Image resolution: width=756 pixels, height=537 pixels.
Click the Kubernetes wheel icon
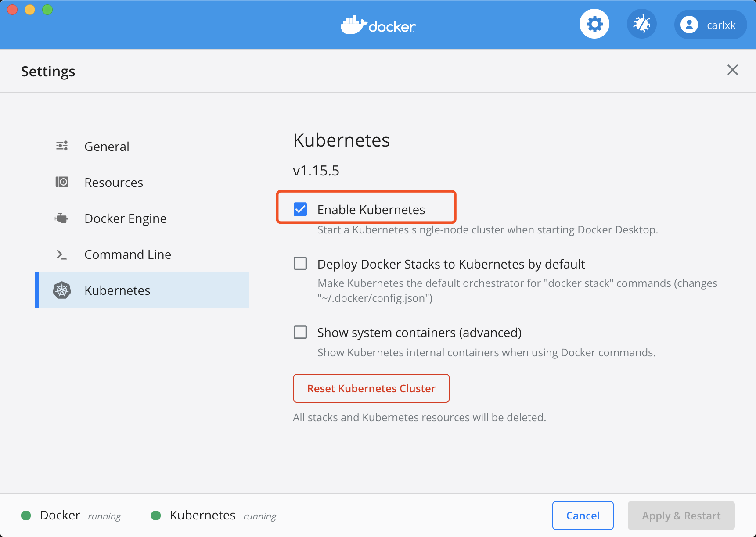62,290
